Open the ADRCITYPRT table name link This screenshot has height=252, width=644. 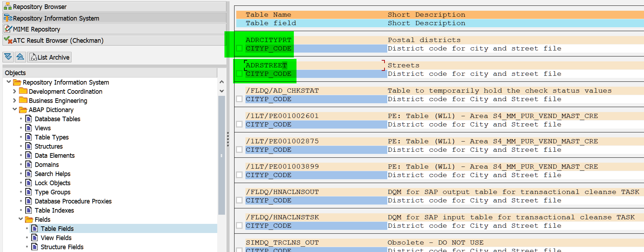pos(268,40)
